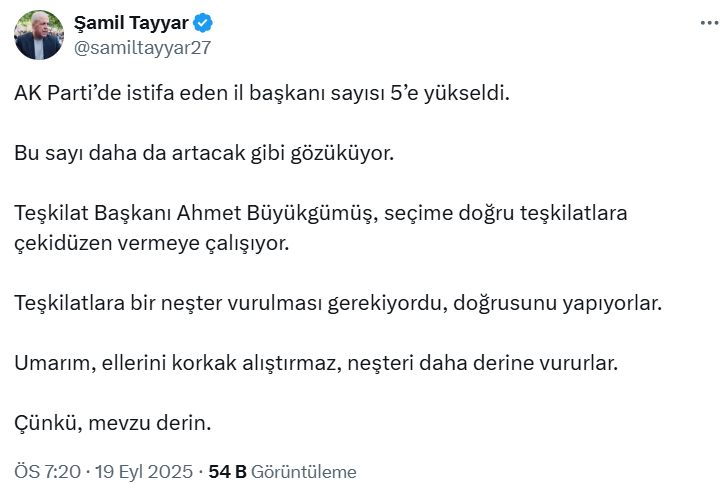Click the line starting "Teşkilatlara bir neşter"
This screenshot has height=492, width=727.
coord(338,302)
